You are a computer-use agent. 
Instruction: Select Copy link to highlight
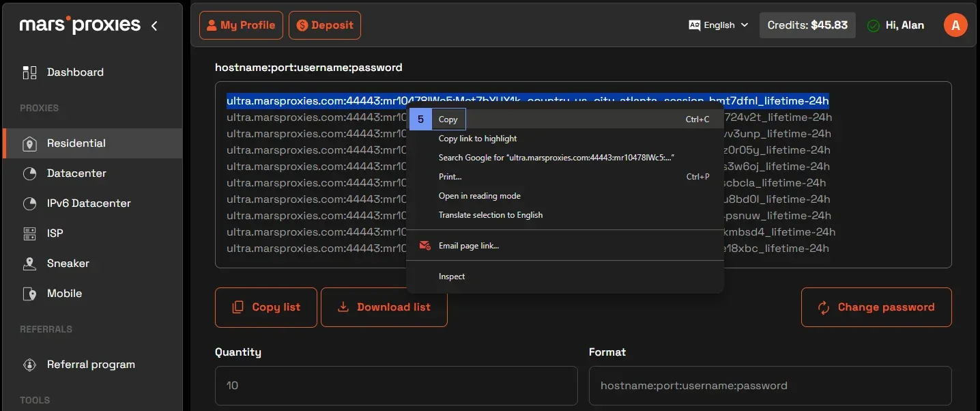tap(565, 139)
